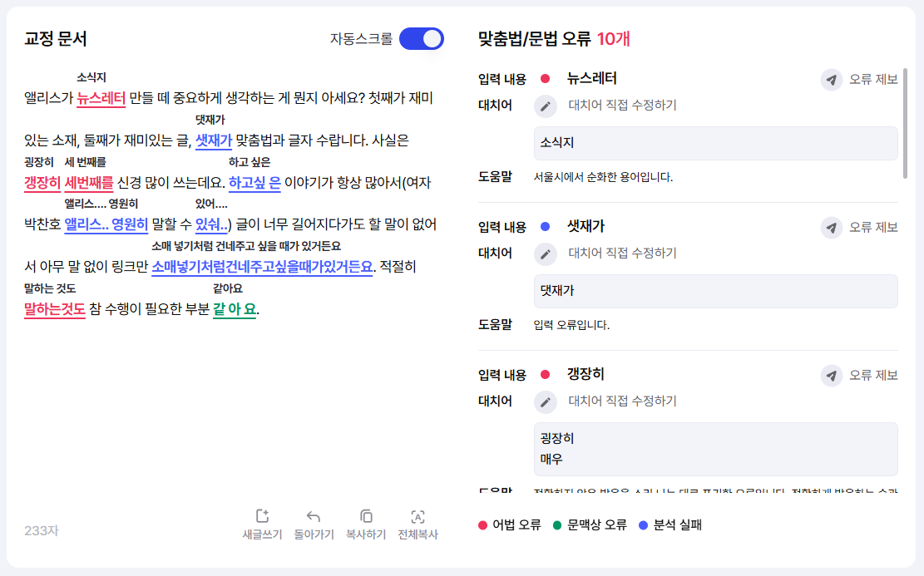The width and height of the screenshot is (924, 576).
Task: Click the 새글쓰기 new document icon
Action: click(262, 516)
